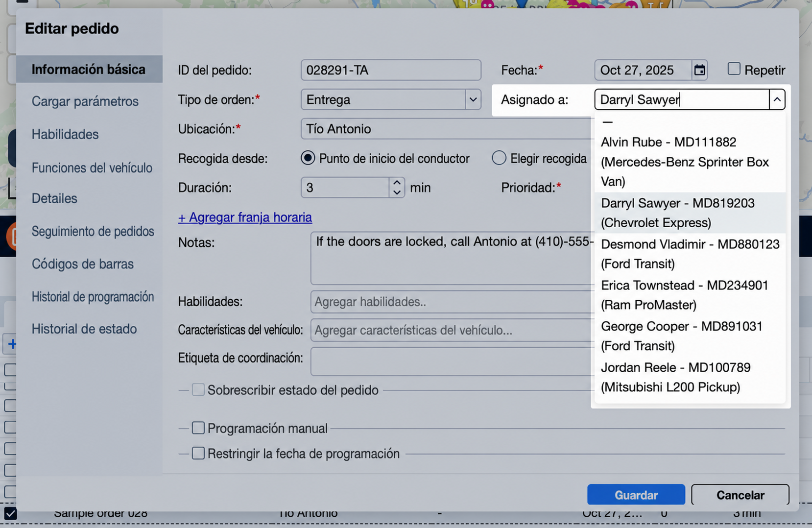The height and width of the screenshot is (528, 812).
Task: Open the calendar date picker icon
Action: pos(699,70)
